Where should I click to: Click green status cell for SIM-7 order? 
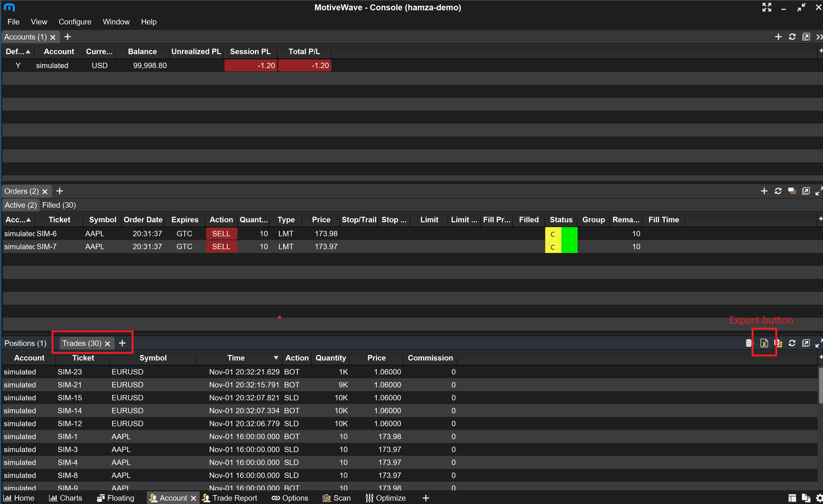tap(569, 247)
